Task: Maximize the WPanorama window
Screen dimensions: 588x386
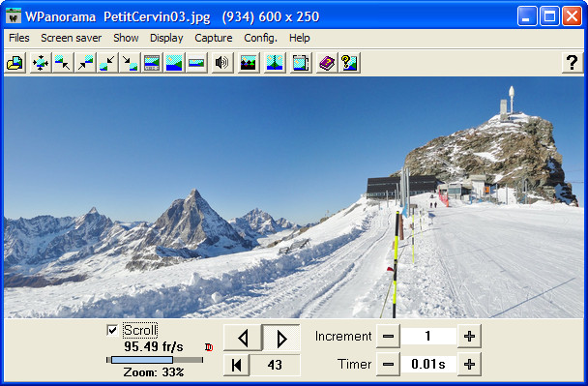Action: [x=549, y=16]
